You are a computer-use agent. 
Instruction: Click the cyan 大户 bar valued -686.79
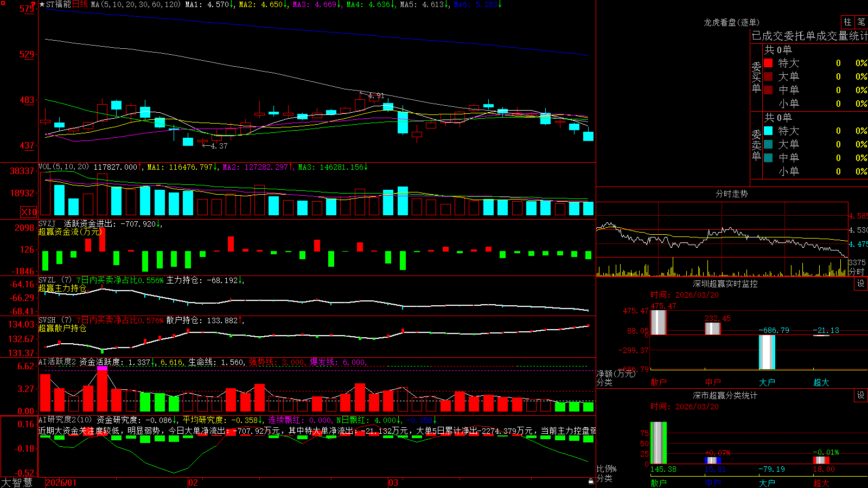[x=767, y=352]
